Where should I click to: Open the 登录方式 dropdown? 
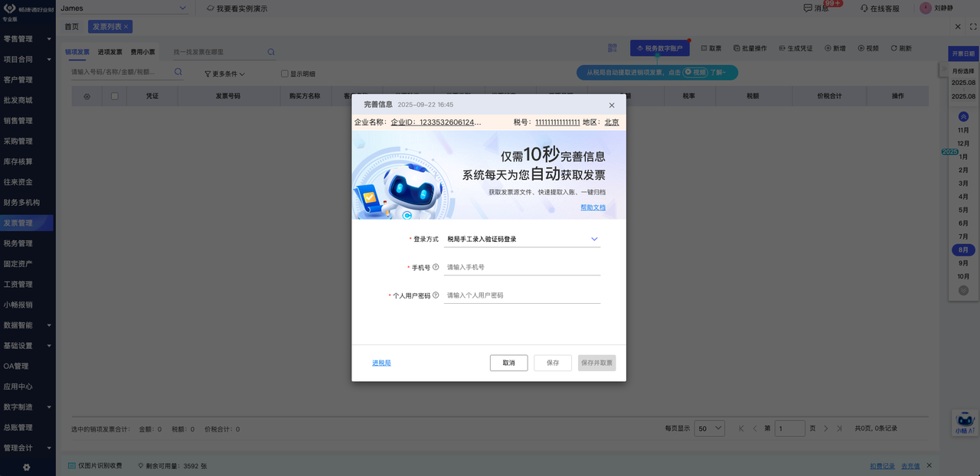tap(522, 239)
